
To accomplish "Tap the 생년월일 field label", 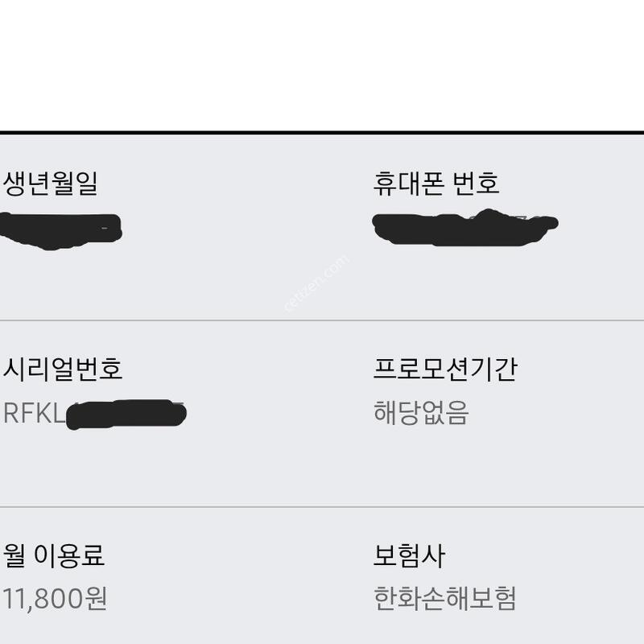I will click(50, 184).
